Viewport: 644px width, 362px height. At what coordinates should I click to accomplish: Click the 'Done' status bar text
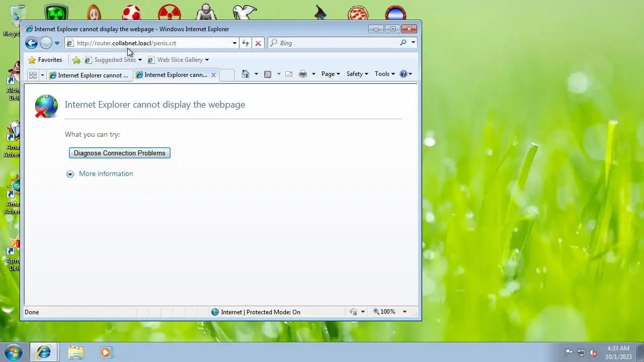point(32,312)
